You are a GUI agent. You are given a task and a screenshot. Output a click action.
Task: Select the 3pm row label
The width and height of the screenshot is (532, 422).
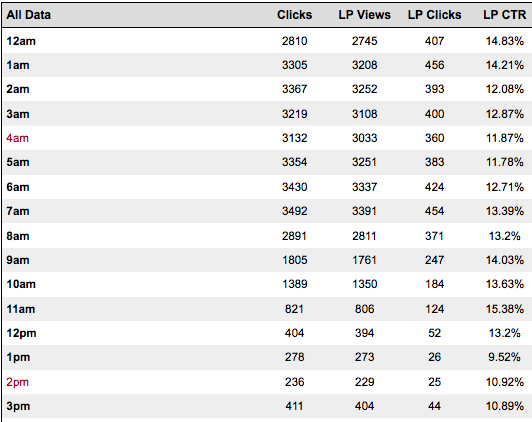click(18, 406)
